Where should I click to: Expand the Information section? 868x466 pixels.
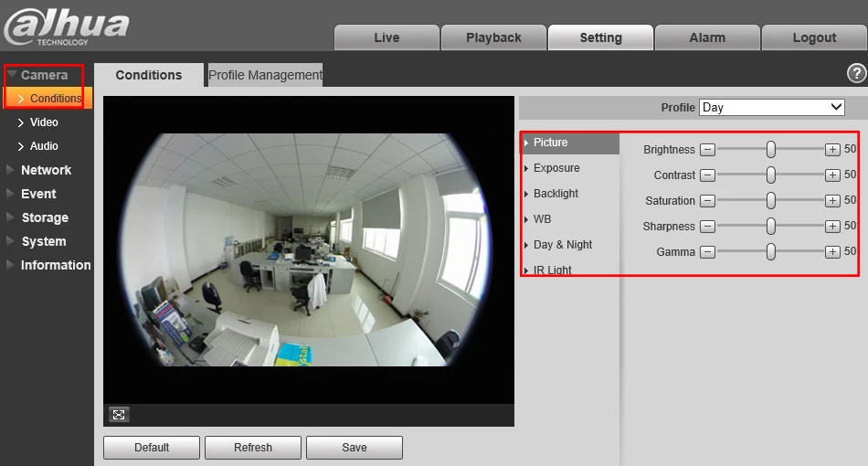tap(56, 265)
